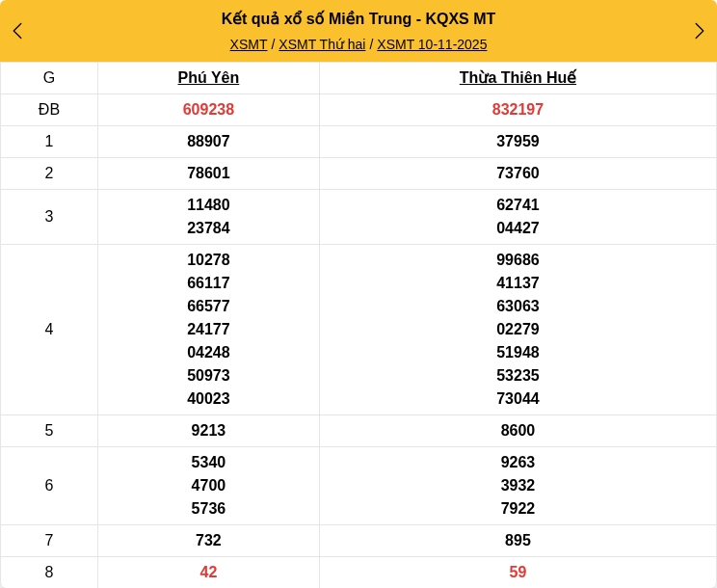Click Thừa Thiên Huế special prize 832197
Viewport: 717px width, 588px height.
pyautogui.click(x=518, y=110)
